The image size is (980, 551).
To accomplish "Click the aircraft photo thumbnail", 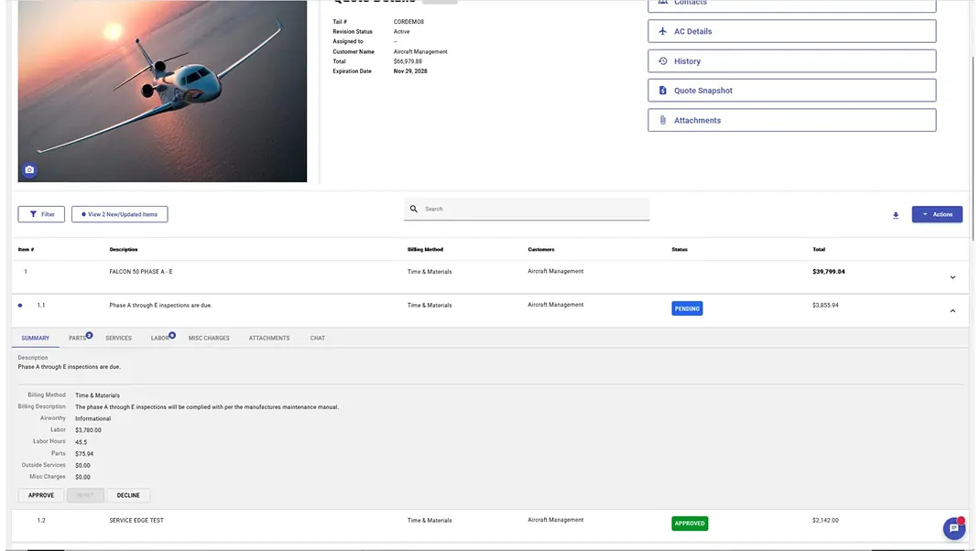I will click(162, 92).
